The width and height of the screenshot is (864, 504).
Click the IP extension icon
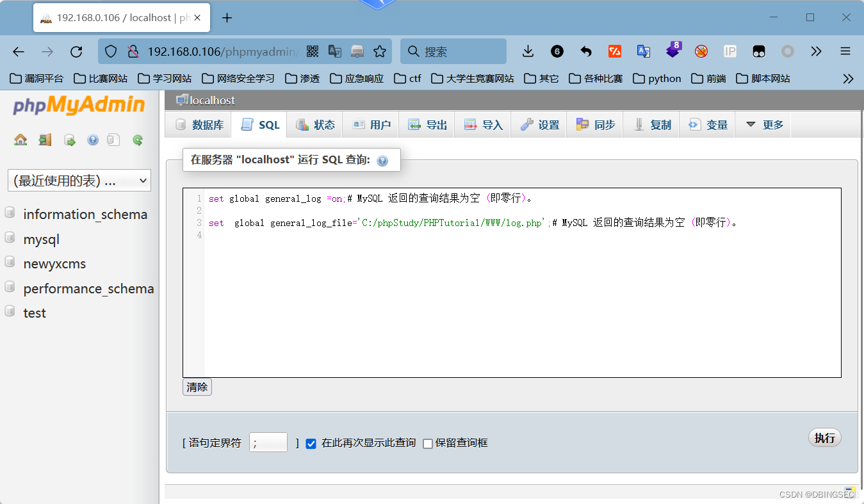click(x=730, y=51)
